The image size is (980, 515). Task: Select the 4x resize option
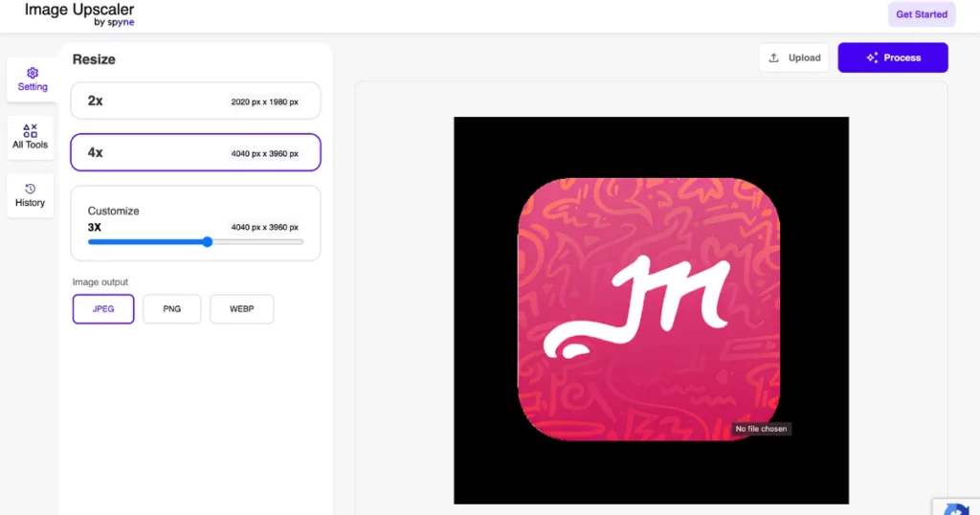(195, 152)
